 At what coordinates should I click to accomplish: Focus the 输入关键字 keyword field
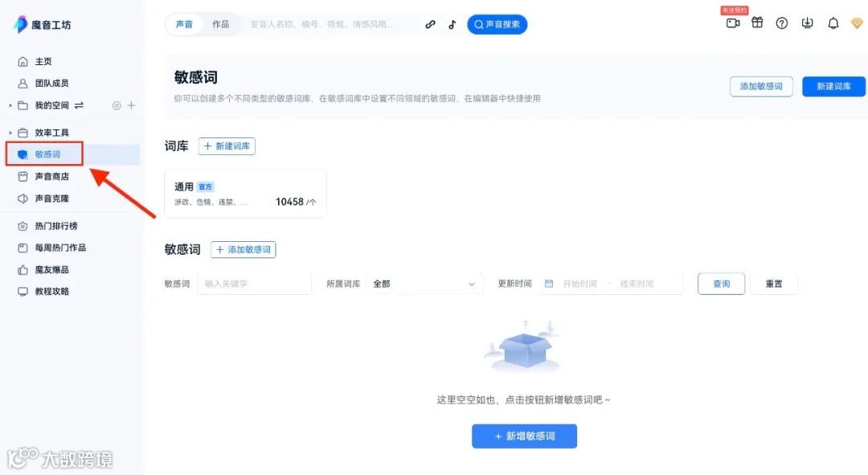[254, 284]
